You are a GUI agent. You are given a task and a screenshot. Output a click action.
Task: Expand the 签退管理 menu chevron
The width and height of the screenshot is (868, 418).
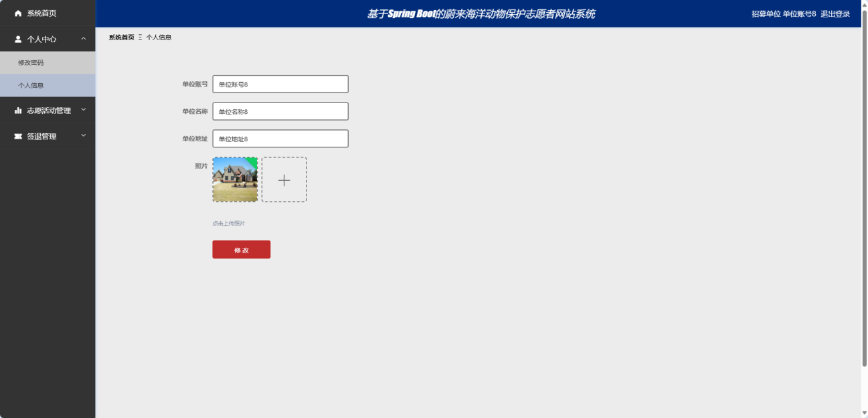coord(83,136)
